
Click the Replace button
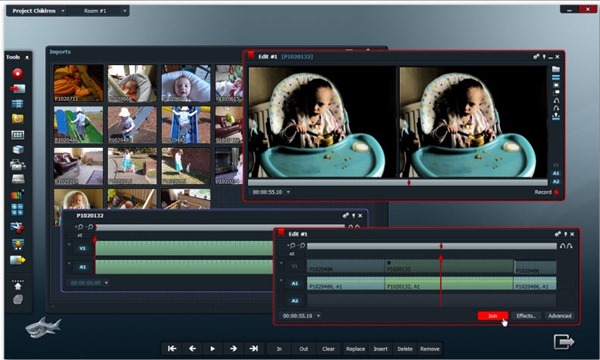(x=355, y=349)
